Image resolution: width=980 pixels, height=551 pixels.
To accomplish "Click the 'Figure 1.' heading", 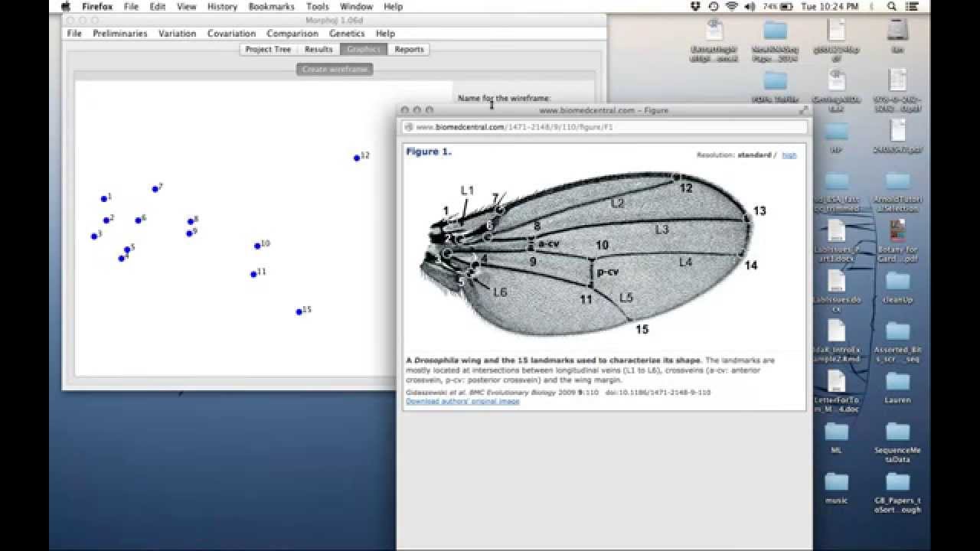I will 429,152.
